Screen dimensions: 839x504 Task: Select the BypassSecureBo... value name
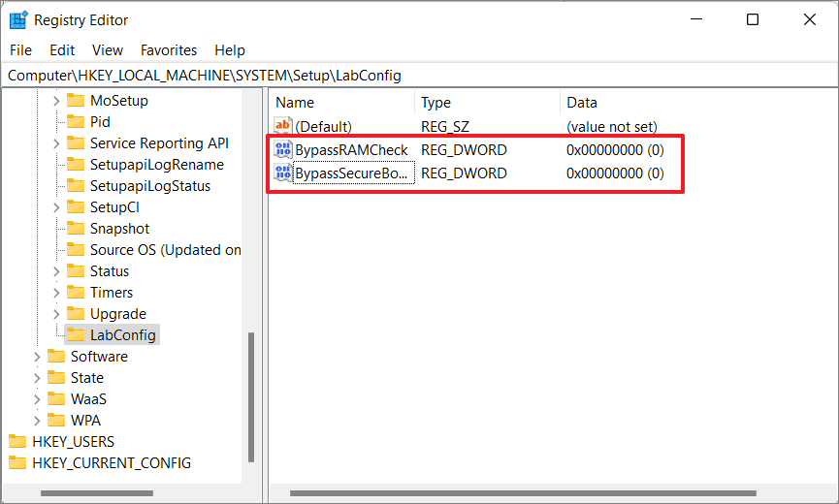coord(351,173)
